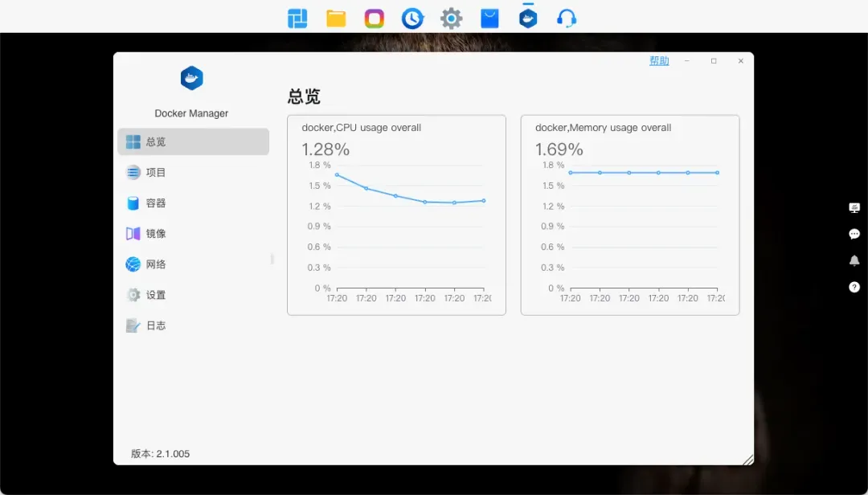The width and height of the screenshot is (868, 495).
Task: Launch the blue shopping bag app store
Action: [x=489, y=18]
